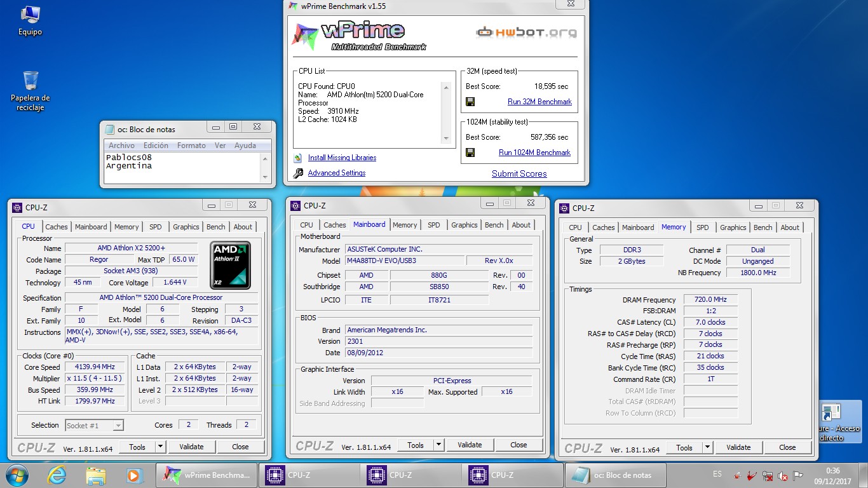Viewport: 868px width, 488px height.
Task: Click Notepad text scrollbar down arrow
Action: [266, 177]
